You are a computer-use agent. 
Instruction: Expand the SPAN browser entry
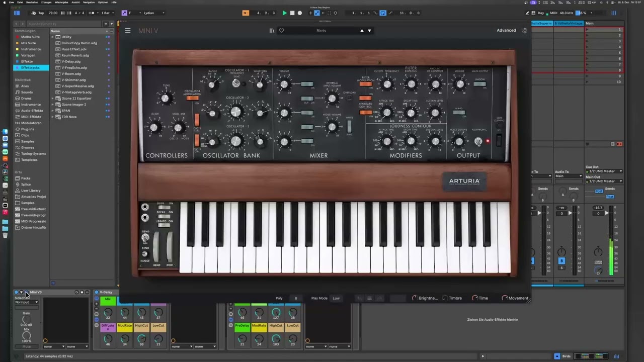click(x=52, y=111)
